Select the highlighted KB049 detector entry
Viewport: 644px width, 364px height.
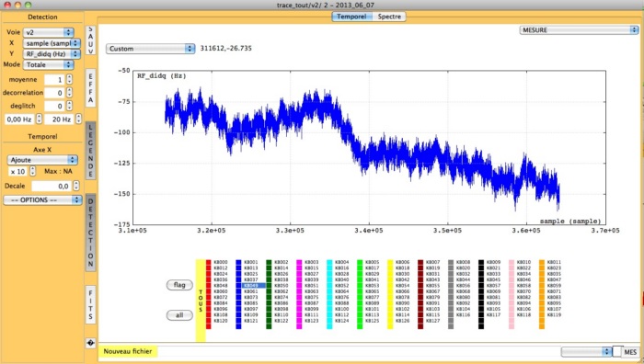pyautogui.click(x=253, y=285)
